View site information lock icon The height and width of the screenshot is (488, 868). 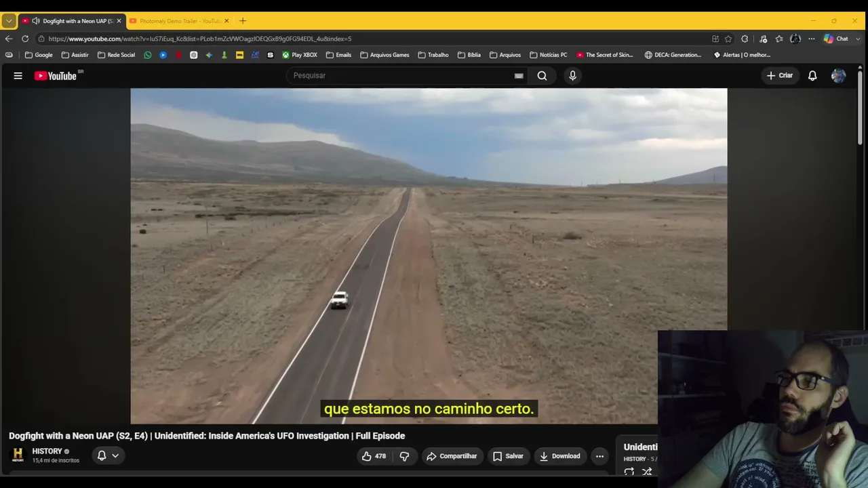click(41, 39)
